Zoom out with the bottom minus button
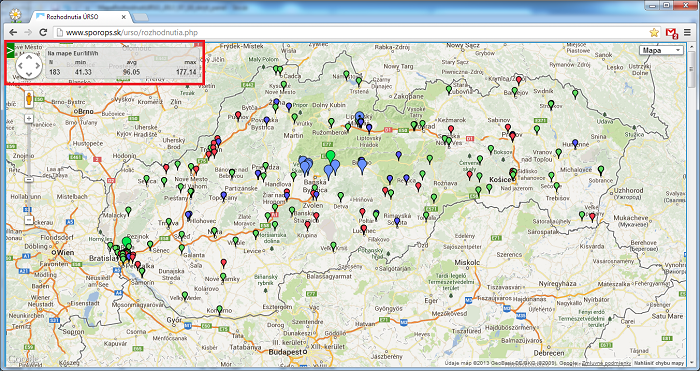The image size is (700, 371). coord(29,220)
